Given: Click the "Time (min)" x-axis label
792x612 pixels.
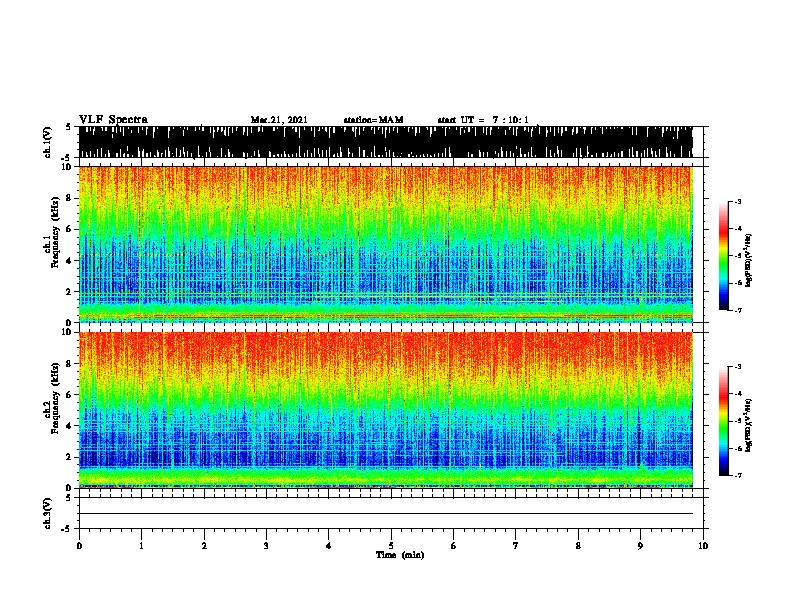Looking at the screenshot, I should click(x=400, y=555).
